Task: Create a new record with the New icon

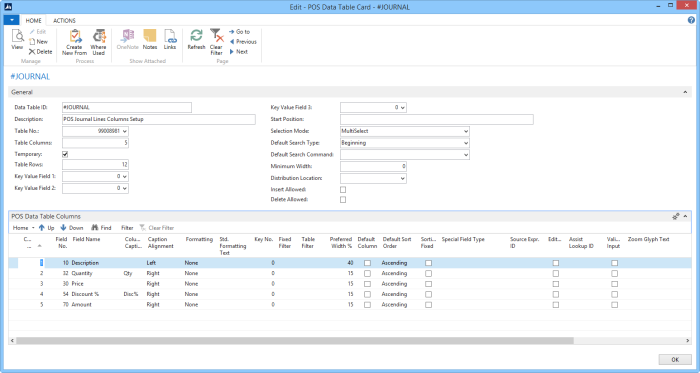Action: (32, 41)
